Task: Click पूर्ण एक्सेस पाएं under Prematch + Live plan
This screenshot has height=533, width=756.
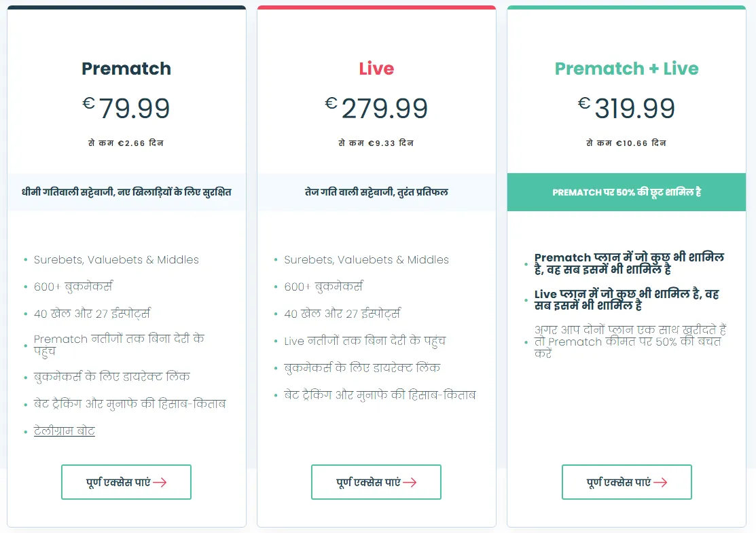Action: [626, 482]
